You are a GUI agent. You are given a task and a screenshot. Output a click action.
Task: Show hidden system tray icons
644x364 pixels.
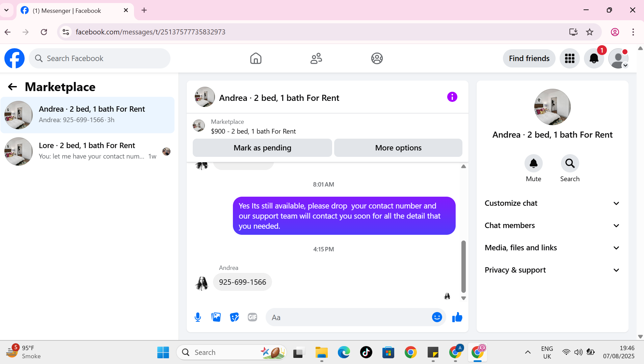tap(528, 353)
